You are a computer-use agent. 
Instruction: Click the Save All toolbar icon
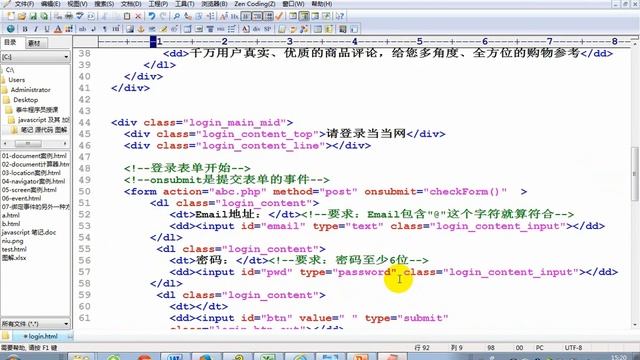click(x=44, y=16)
